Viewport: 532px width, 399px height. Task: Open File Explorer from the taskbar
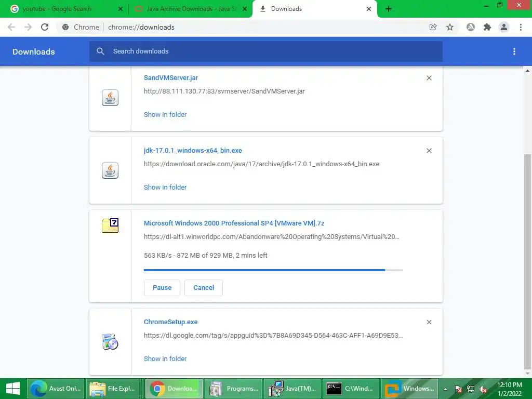pyautogui.click(x=114, y=389)
